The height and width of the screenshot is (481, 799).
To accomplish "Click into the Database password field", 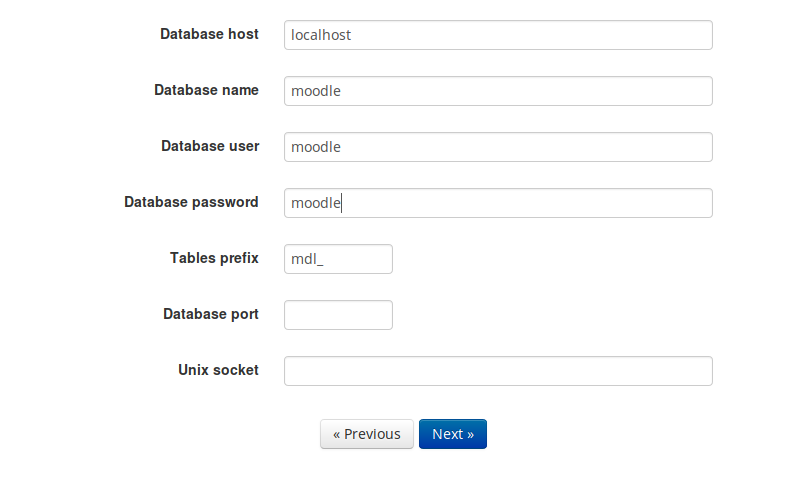I will click(x=498, y=203).
